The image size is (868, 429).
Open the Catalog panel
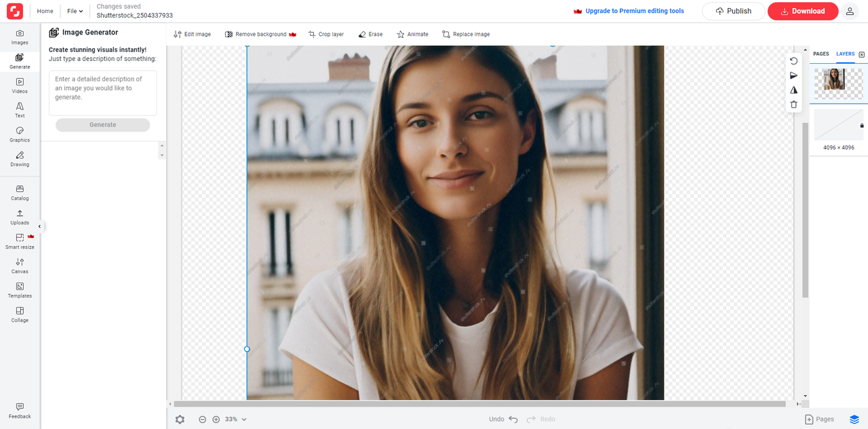point(20,193)
